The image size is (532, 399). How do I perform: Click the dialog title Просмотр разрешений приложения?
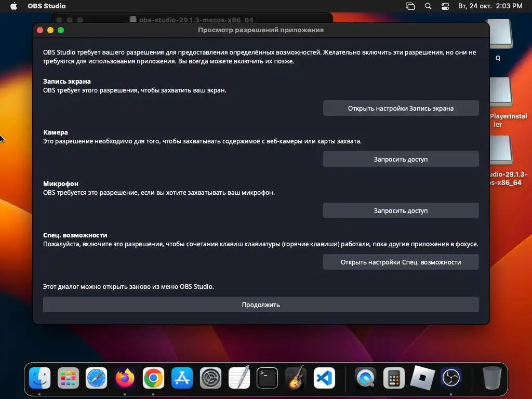pyautogui.click(x=261, y=30)
